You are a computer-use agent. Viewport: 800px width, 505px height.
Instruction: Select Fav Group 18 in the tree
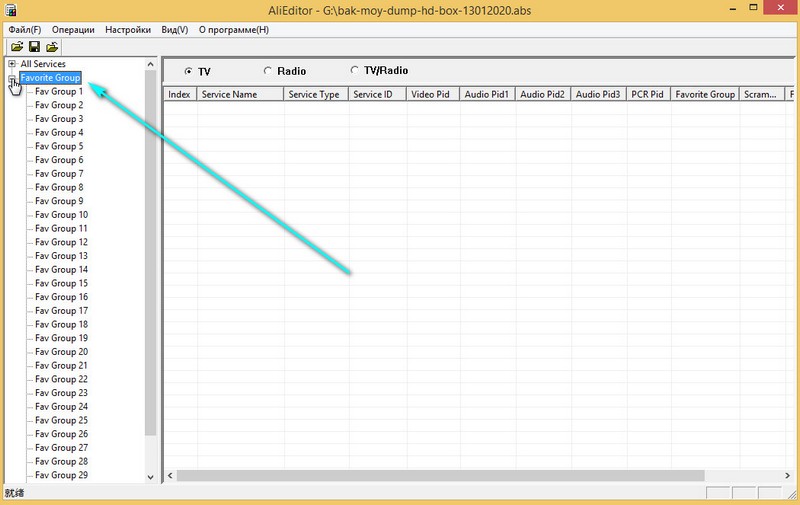(x=61, y=324)
